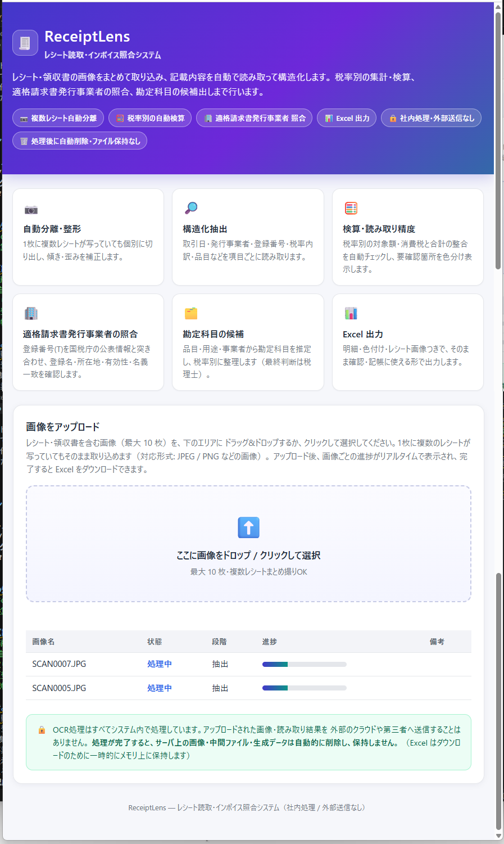Click the 画像をアップロード section heading
This screenshot has width=504, height=844.
click(63, 427)
